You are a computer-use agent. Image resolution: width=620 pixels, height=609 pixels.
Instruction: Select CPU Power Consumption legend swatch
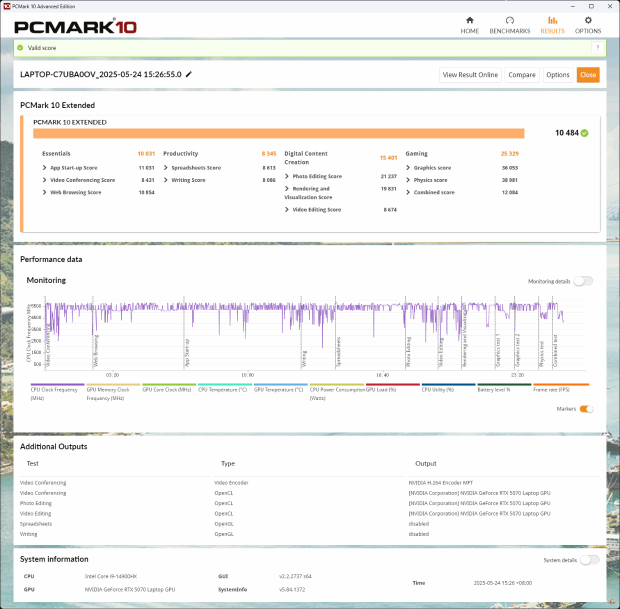336,384
